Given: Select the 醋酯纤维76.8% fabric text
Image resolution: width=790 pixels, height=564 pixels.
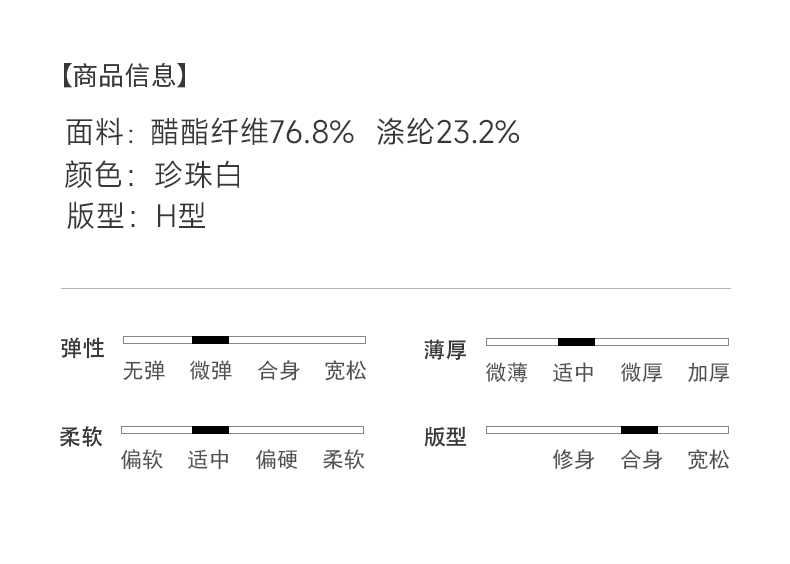Looking at the screenshot, I should [252, 132].
